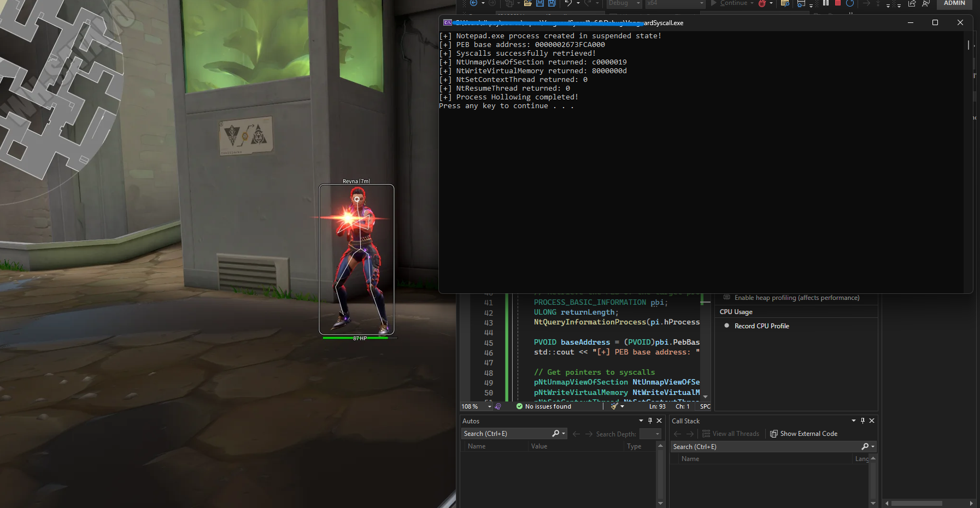Click the find-previous arrow in the Call Stack panel
The width and height of the screenshot is (980, 508).
coord(678,434)
